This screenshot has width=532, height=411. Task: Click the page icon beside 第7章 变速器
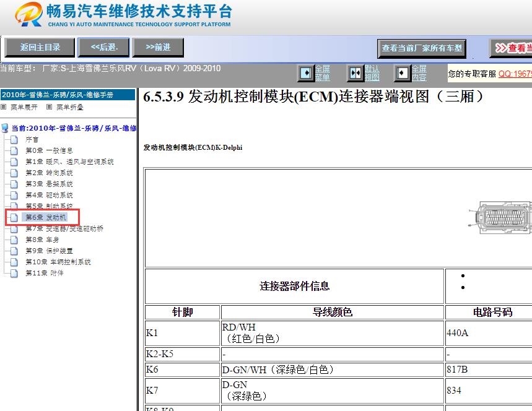click(14, 228)
